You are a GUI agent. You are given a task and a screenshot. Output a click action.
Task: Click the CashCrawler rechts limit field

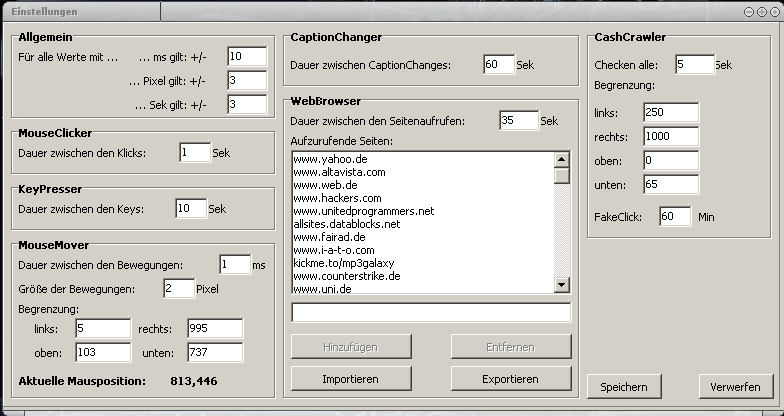pyautogui.click(x=671, y=136)
